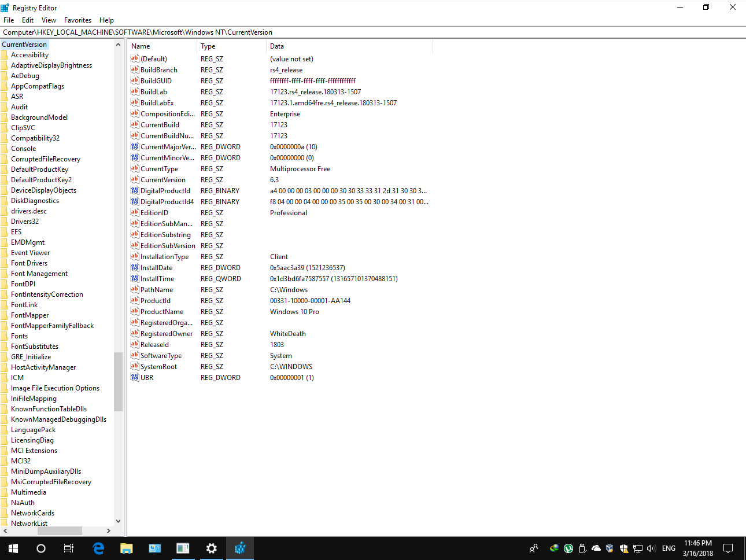This screenshot has width=746, height=560.
Task: Click the folder icon beside Fonts key
Action: tap(4, 336)
